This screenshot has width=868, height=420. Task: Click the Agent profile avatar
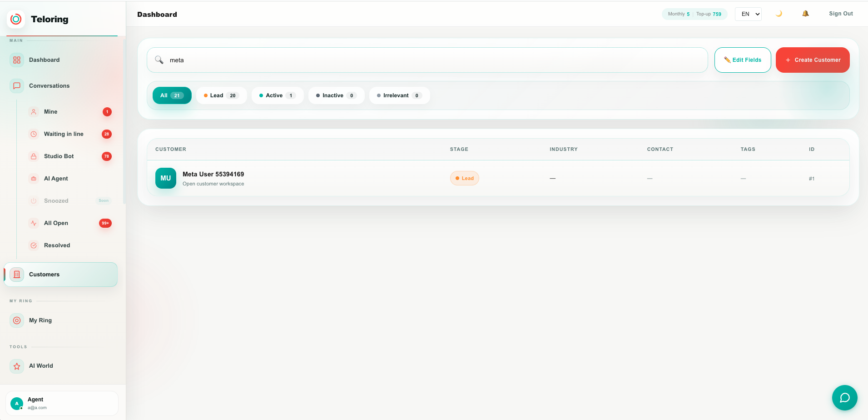click(17, 403)
